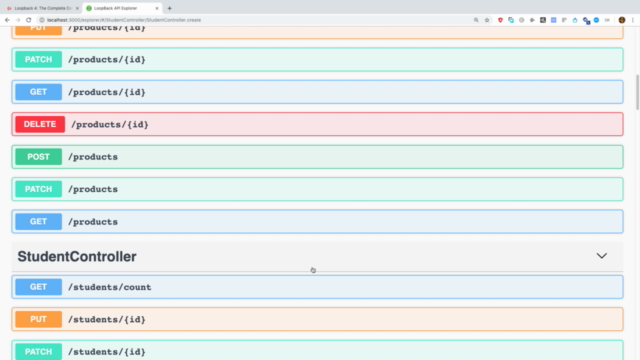Open the dark blue translate extension icon
Viewport: 640px width, 360px height.
(586, 20)
